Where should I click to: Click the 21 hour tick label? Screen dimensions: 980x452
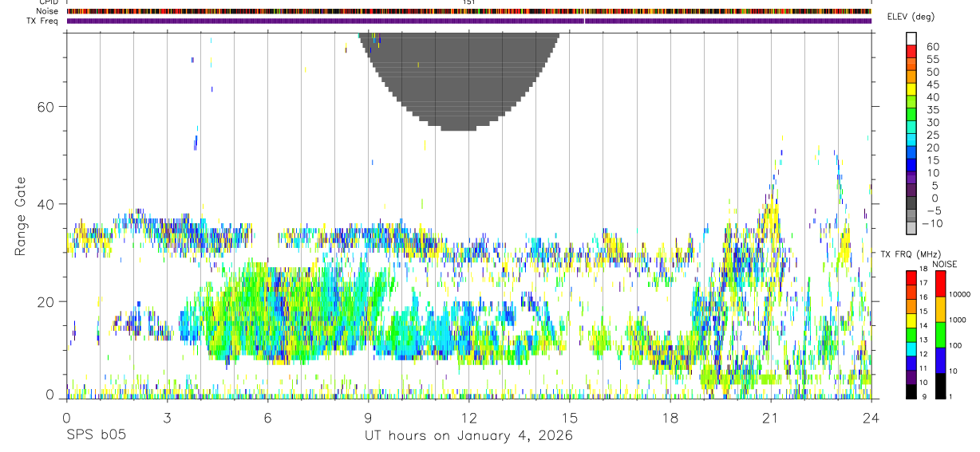770,418
